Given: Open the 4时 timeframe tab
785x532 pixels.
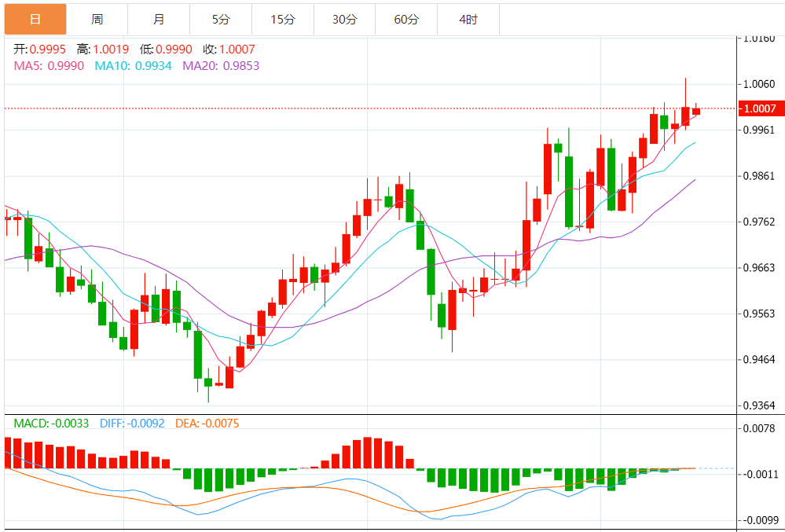Looking at the screenshot, I should coord(468,20).
